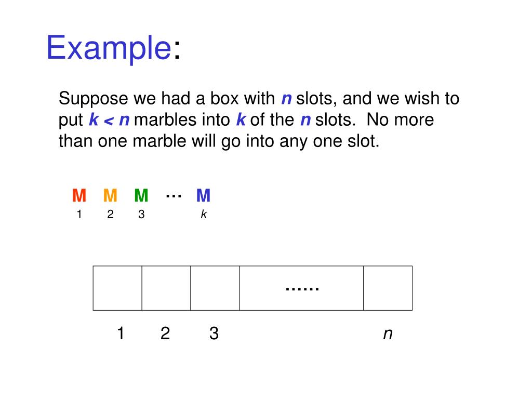Click the orange M marble labeled 2

point(110,195)
